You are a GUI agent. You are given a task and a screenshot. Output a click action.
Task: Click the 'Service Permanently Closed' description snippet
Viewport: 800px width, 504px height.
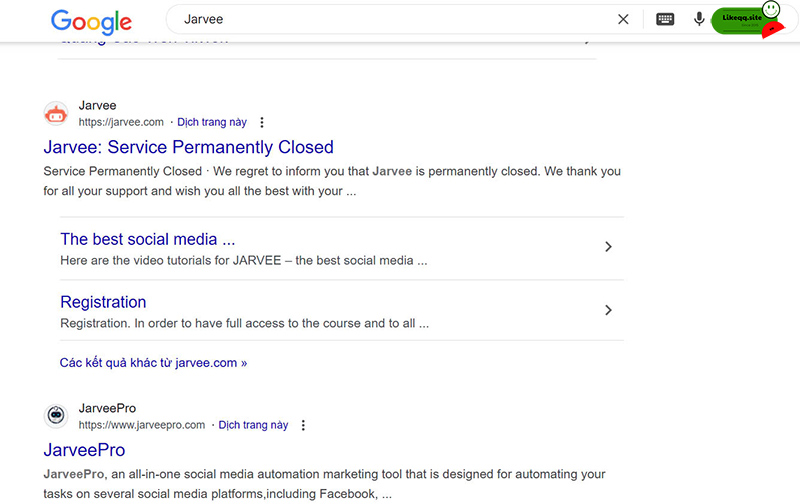coord(332,181)
